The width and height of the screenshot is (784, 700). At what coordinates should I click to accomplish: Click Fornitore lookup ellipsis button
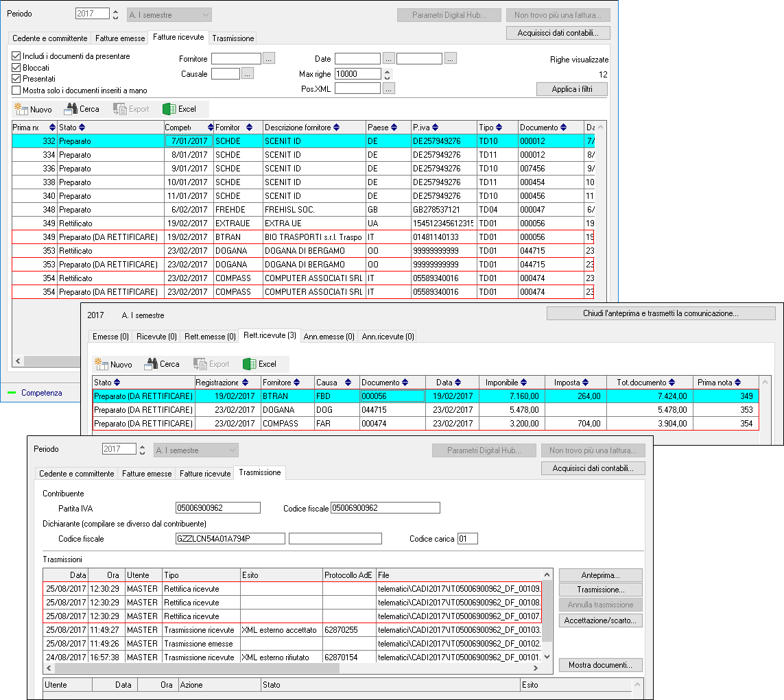268,58
